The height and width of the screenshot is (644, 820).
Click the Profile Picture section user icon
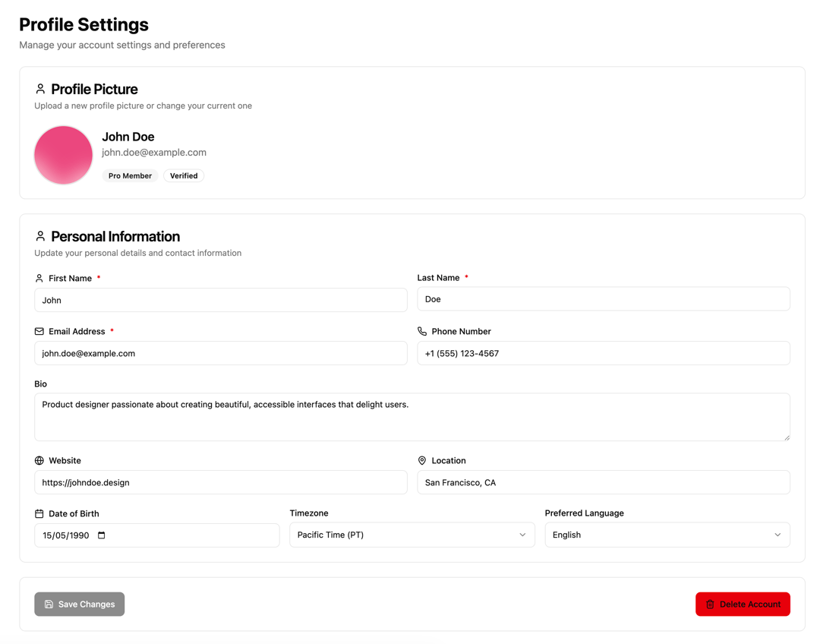[40, 88]
